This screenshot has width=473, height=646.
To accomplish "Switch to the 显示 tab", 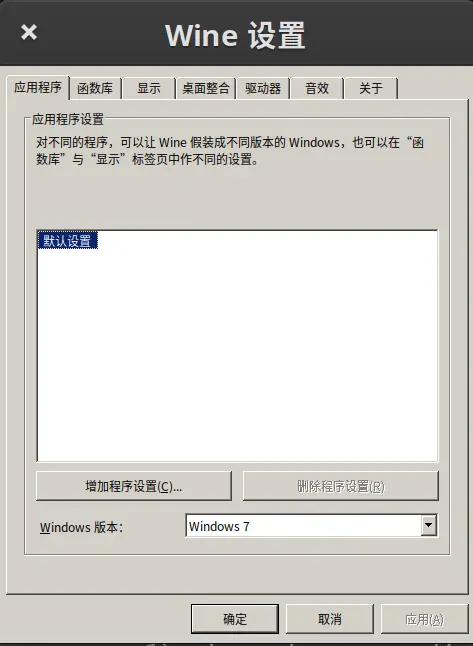I will [149, 88].
